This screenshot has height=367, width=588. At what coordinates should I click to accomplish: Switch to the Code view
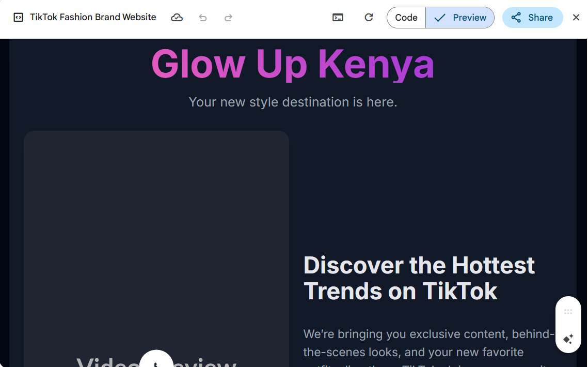[406, 18]
